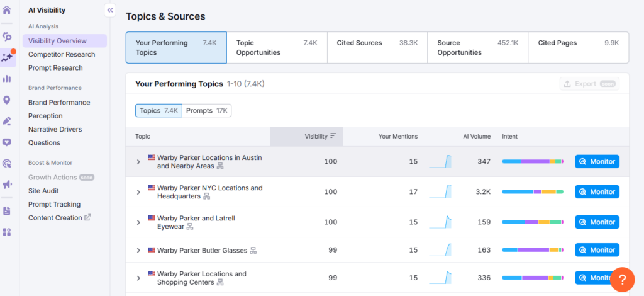This screenshot has width=644, height=296.
Task: Open Visibility Overview in sidebar
Action: [x=65, y=41]
